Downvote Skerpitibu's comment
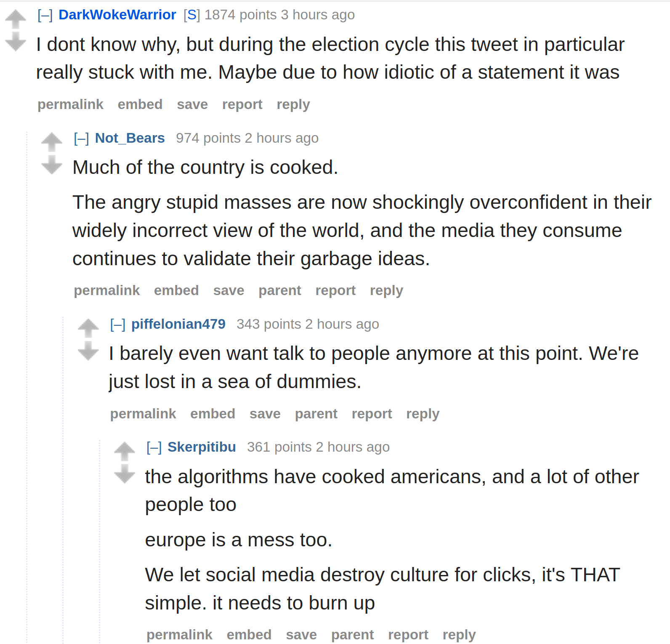The image size is (670, 644). tap(125, 474)
